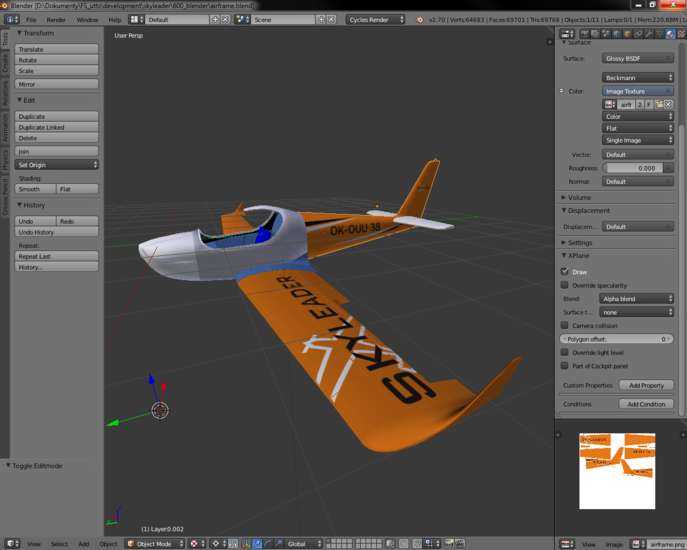Open the pivot point selector
Screen dimensions: 687x550
[219, 544]
